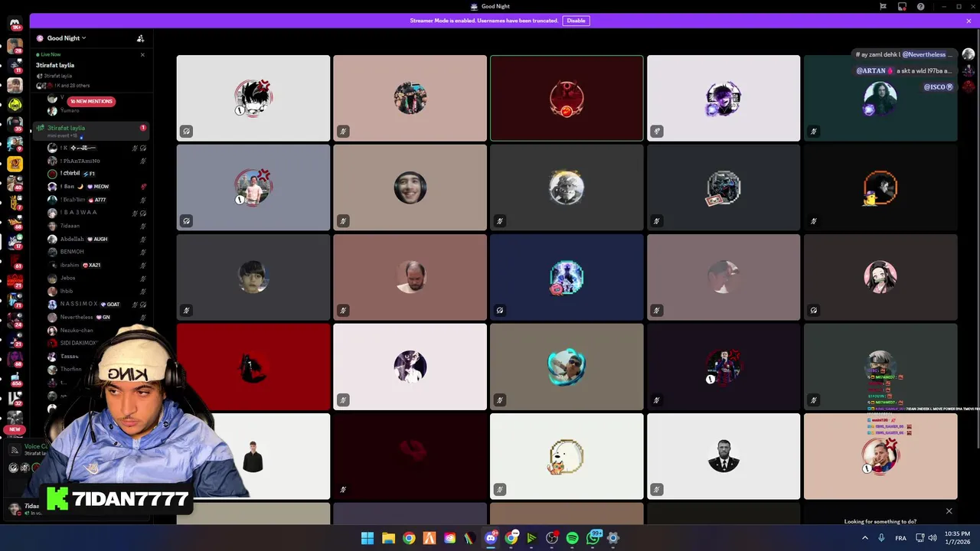The height and width of the screenshot is (551, 980).
Task: Select the navy tile with glowing blue avatar
Action: 567,277
